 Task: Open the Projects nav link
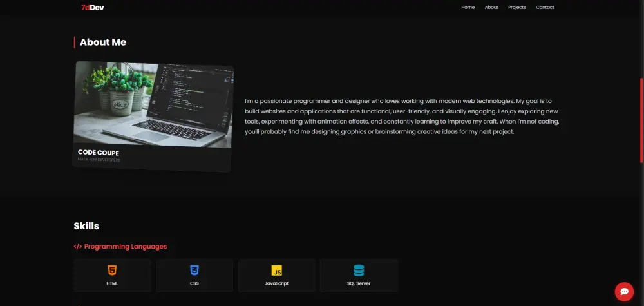pos(516,7)
